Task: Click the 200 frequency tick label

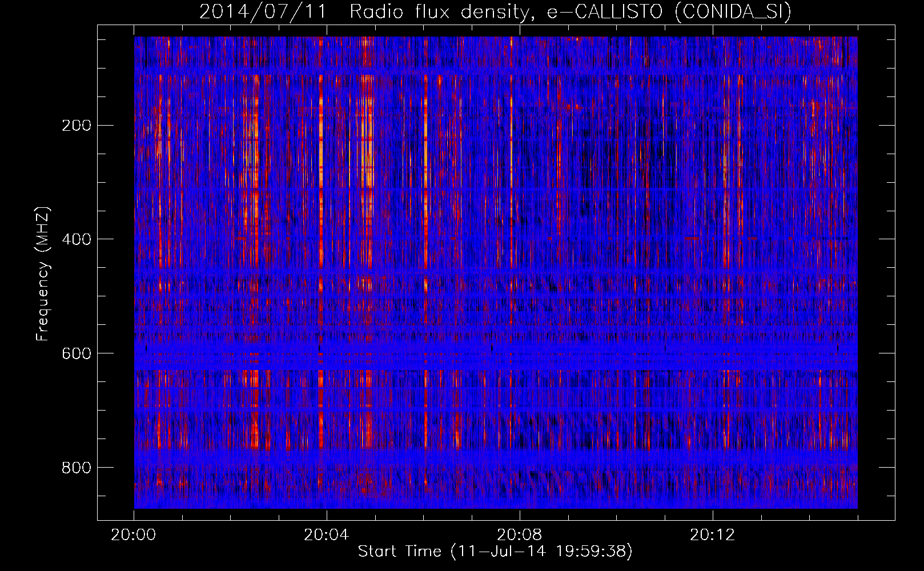Action: 76,125
